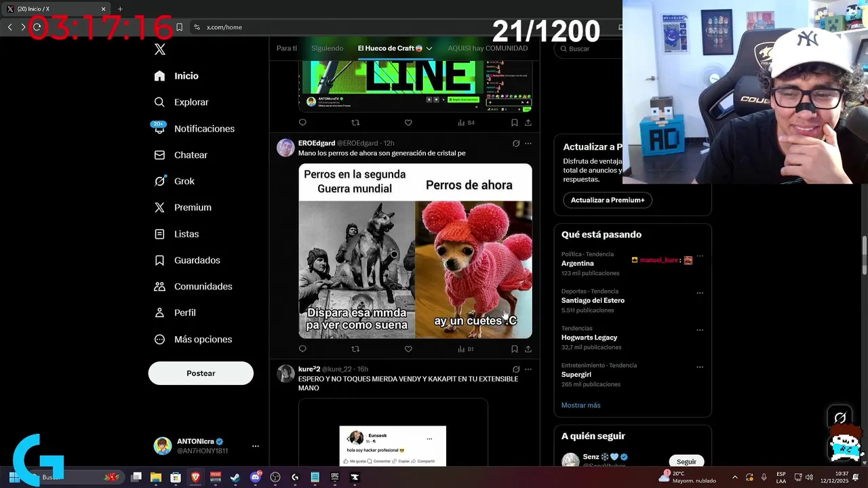The image size is (868, 488).
Task: Open Grok from the sidebar
Action: click(x=174, y=181)
